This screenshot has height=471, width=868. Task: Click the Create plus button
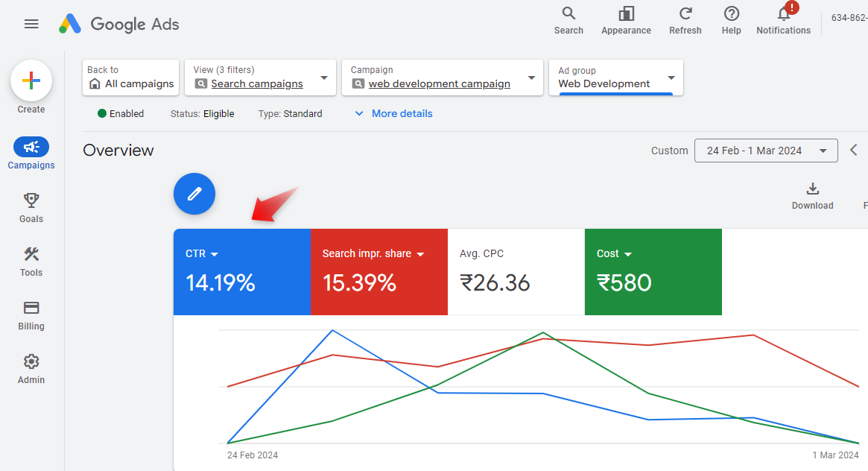[x=31, y=80]
